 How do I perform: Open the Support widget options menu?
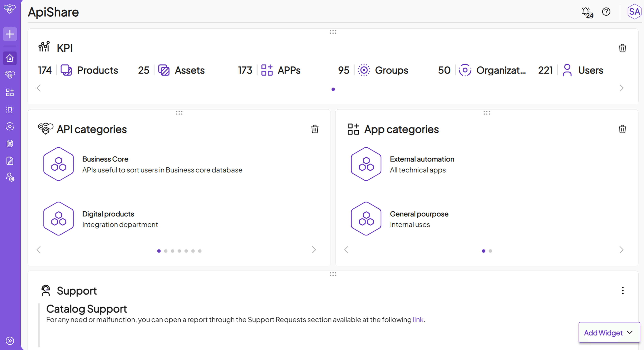[623, 291]
